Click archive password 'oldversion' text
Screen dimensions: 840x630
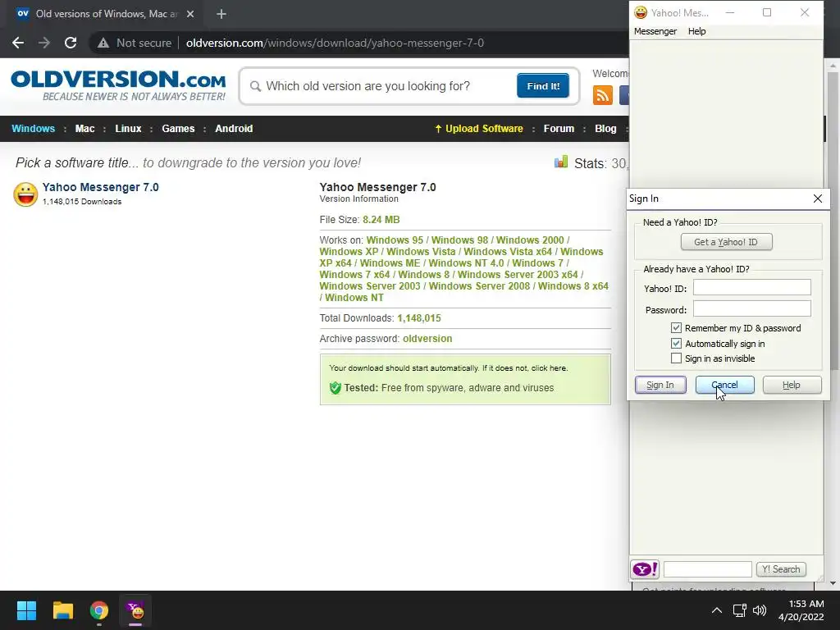click(x=427, y=339)
